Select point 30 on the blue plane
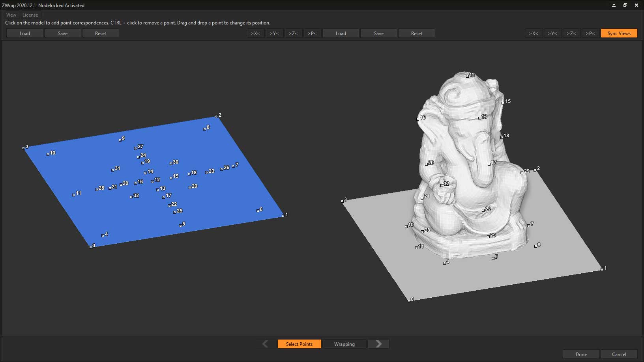 point(171,163)
